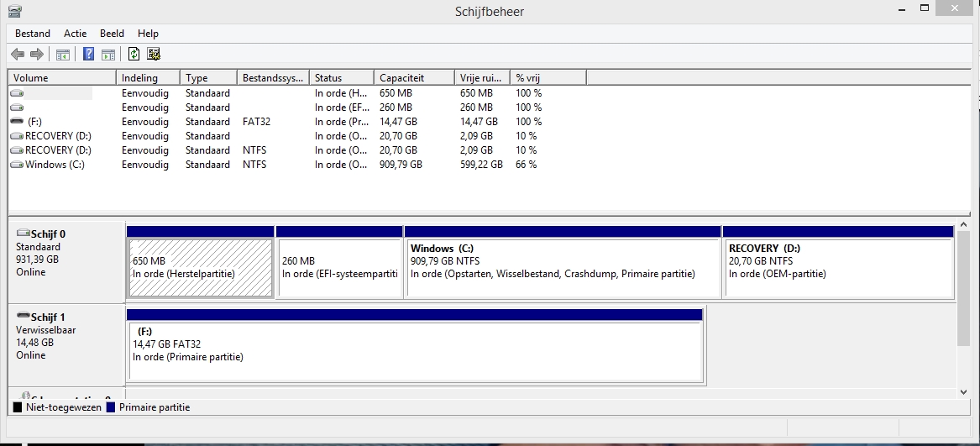The width and height of the screenshot is (980, 446).
Task: Click the Back arrow in the toolbar
Action: 18,55
